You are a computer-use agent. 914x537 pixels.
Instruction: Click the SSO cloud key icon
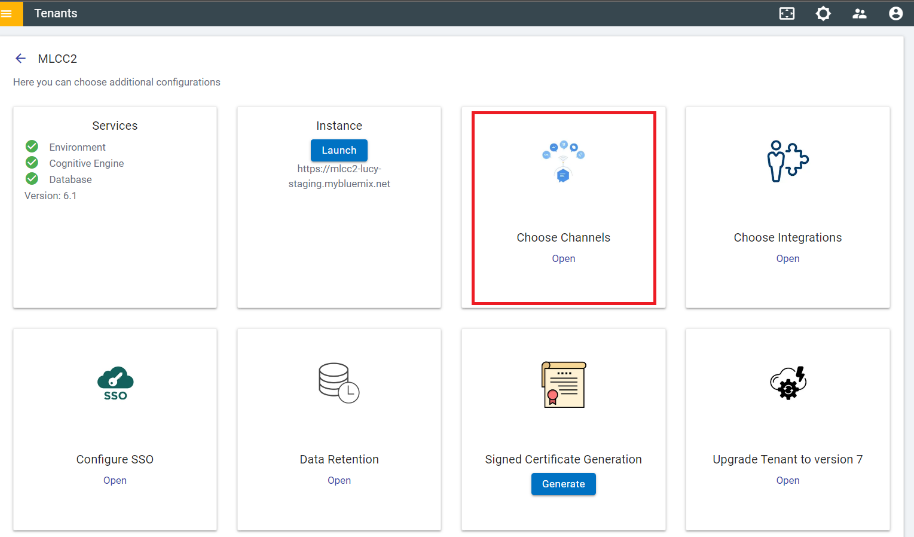(115, 383)
